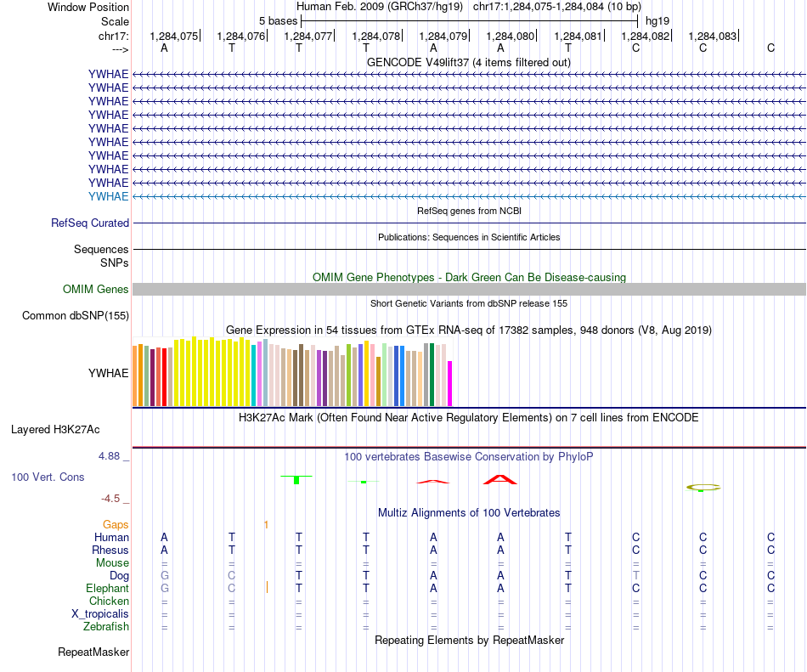Click the Scale label
The image size is (807, 672).
click(x=115, y=21)
